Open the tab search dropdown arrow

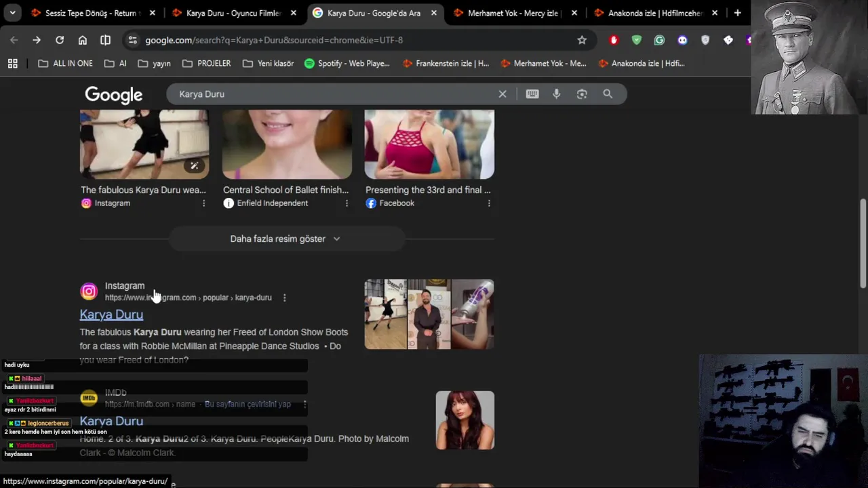(x=12, y=13)
